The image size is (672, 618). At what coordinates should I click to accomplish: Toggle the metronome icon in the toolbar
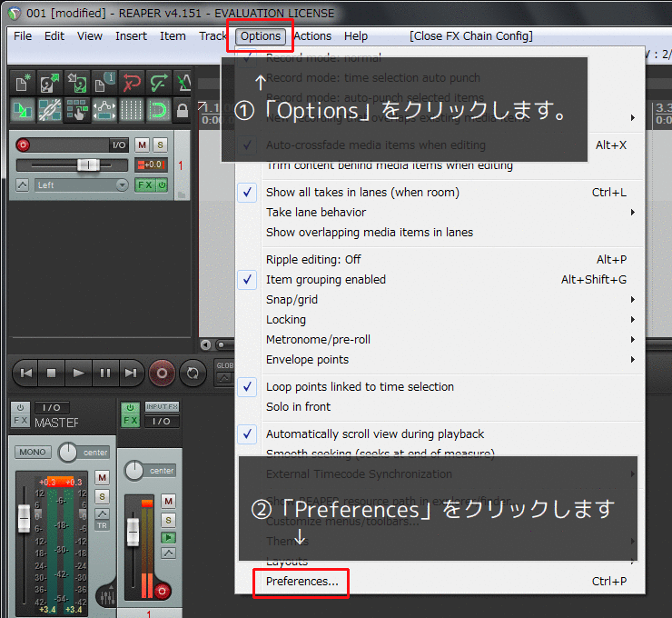[x=183, y=84]
